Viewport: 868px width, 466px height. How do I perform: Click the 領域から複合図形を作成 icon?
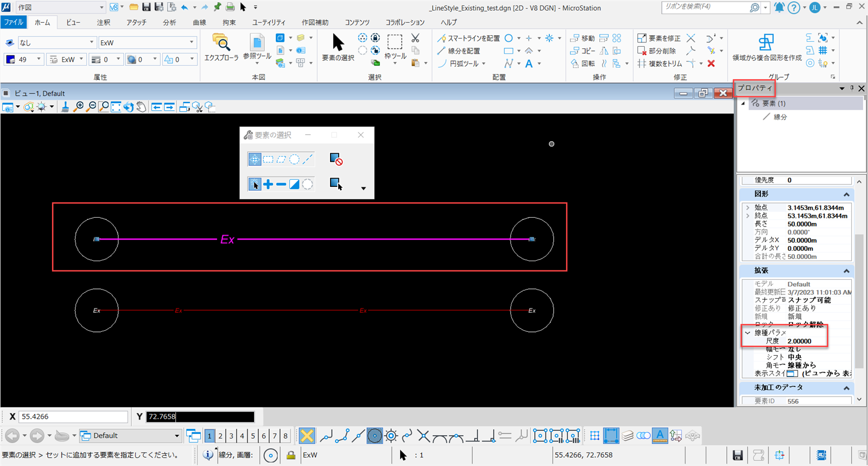[x=766, y=48]
